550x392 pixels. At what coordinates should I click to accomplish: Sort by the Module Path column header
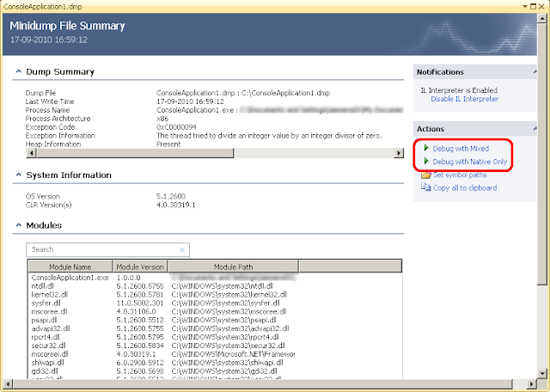coord(233,266)
